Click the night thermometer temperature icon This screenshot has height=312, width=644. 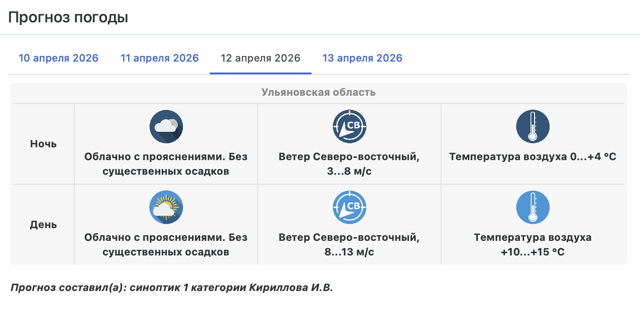click(x=533, y=127)
